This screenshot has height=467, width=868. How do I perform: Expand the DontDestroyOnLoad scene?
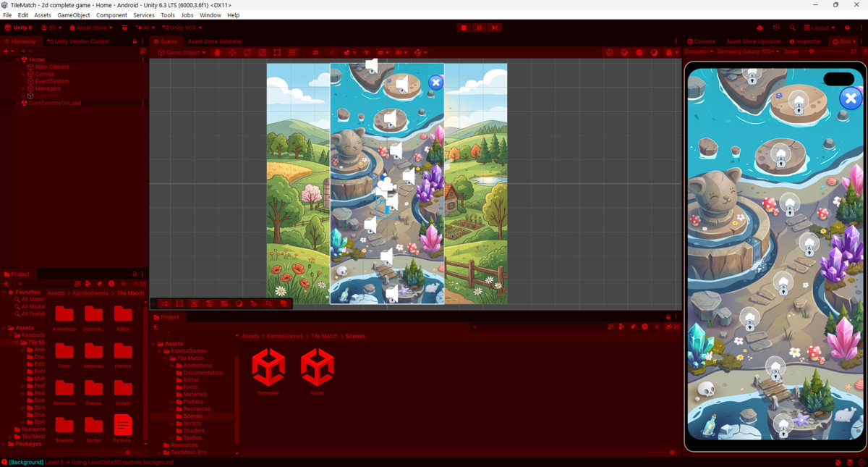(17, 103)
